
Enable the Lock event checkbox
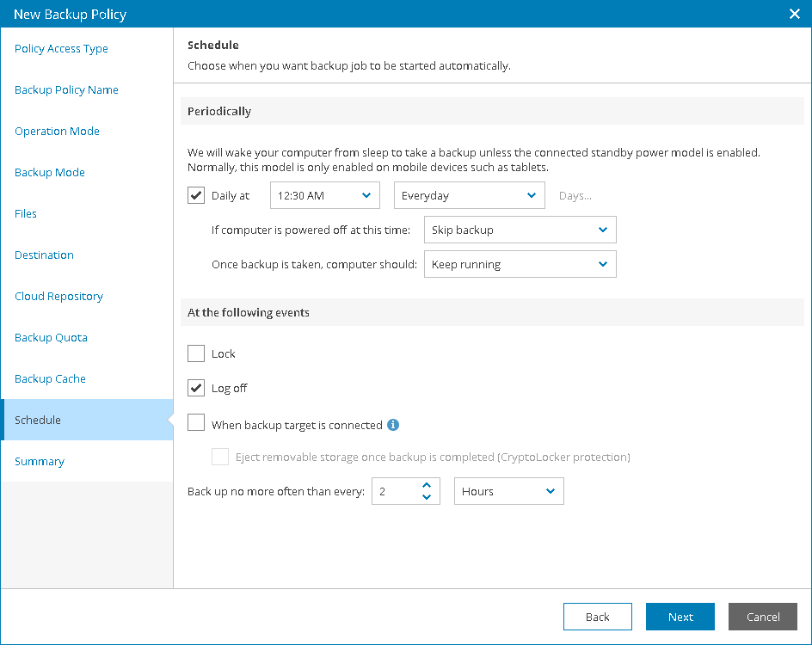click(x=196, y=353)
